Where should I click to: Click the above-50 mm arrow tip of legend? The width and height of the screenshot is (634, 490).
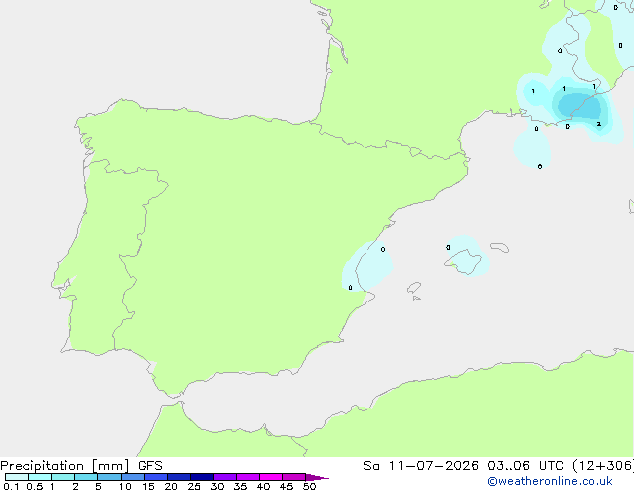[317, 477]
